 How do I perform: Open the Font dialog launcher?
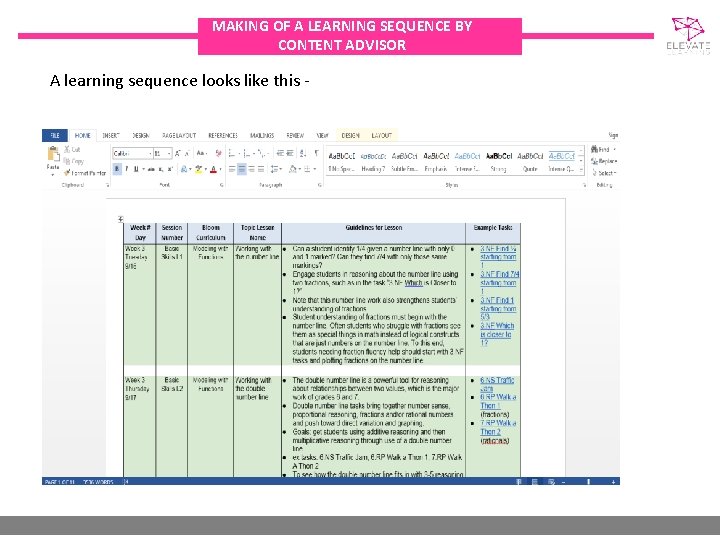(222, 185)
